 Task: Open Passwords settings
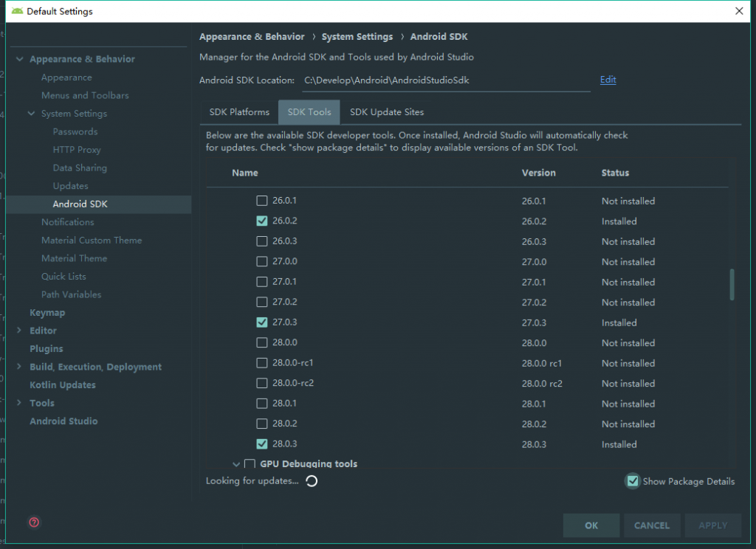pos(75,131)
